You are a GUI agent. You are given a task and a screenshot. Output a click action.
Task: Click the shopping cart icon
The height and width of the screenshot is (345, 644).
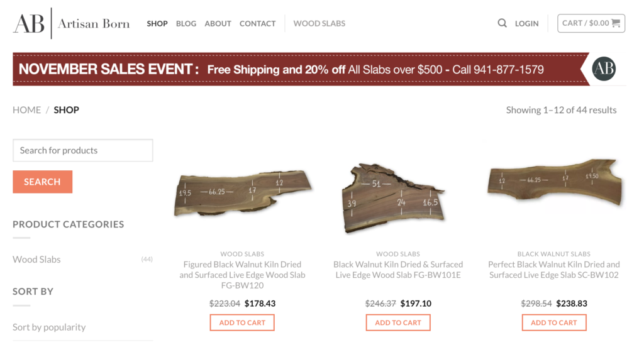point(615,23)
